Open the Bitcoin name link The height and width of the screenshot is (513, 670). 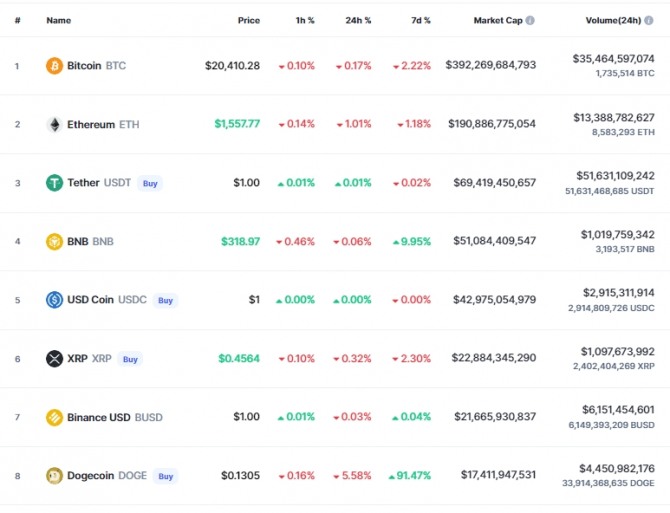(84, 66)
